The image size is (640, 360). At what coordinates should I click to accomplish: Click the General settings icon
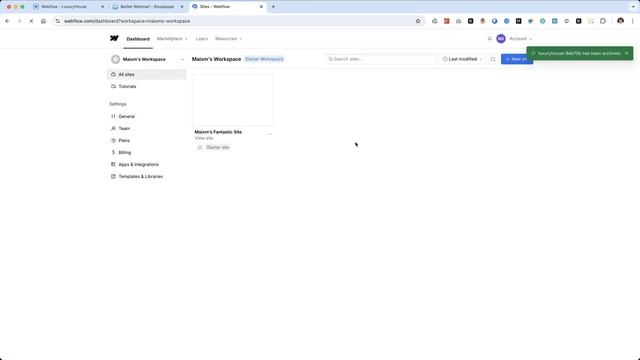pos(113,116)
